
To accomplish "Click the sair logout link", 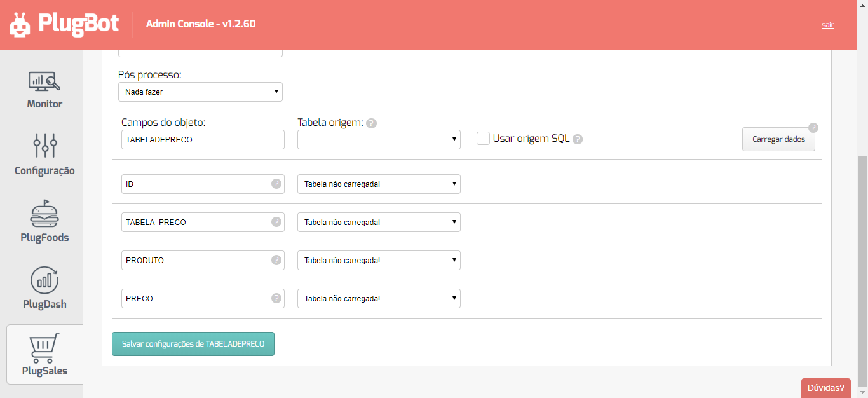I will (827, 25).
